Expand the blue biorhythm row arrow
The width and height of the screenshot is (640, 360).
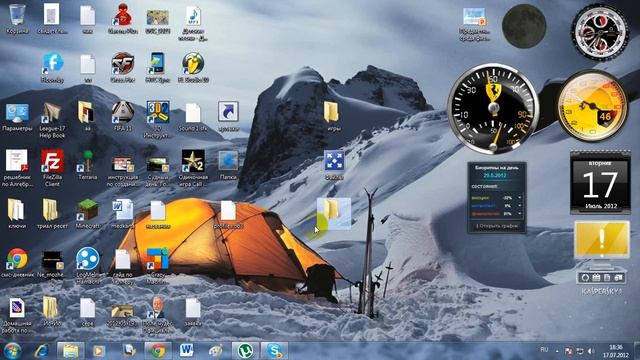point(520,206)
